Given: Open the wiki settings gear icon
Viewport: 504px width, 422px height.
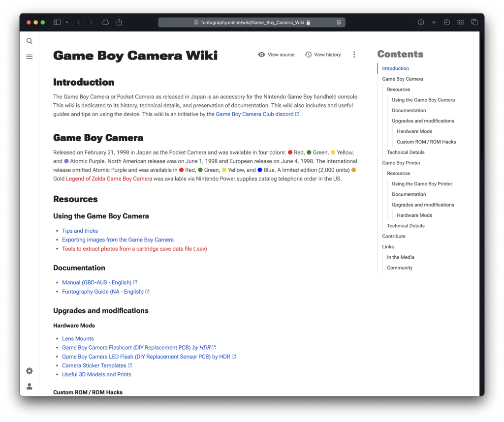Looking at the screenshot, I should (30, 371).
